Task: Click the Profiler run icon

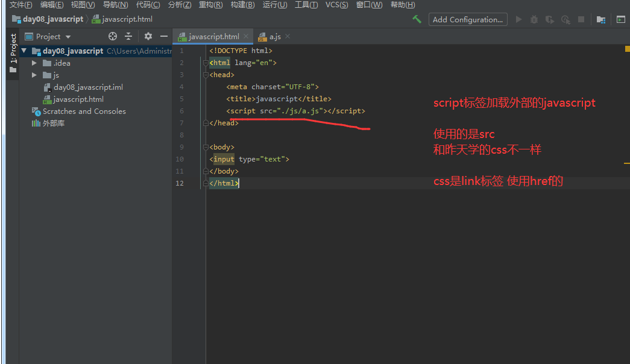Action: [565, 19]
